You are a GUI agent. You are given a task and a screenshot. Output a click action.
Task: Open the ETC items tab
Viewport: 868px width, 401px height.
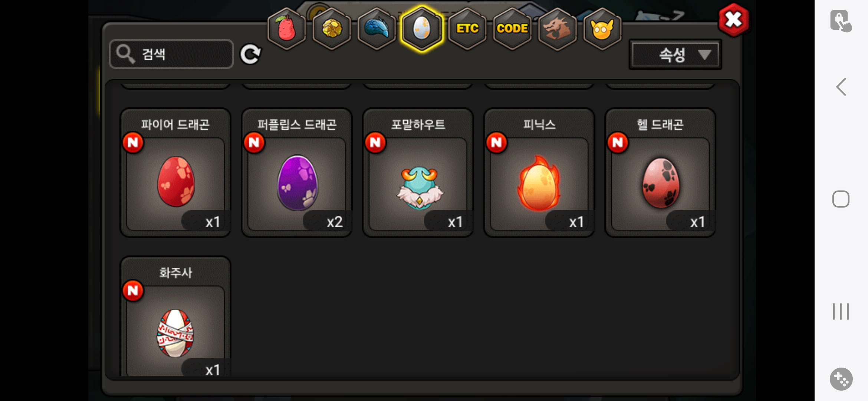(x=467, y=28)
